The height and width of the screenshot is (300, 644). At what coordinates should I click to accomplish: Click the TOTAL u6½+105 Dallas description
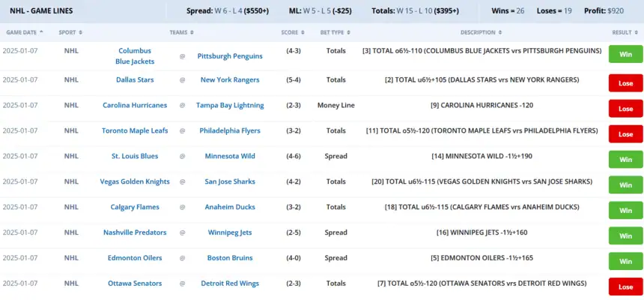[x=482, y=79]
